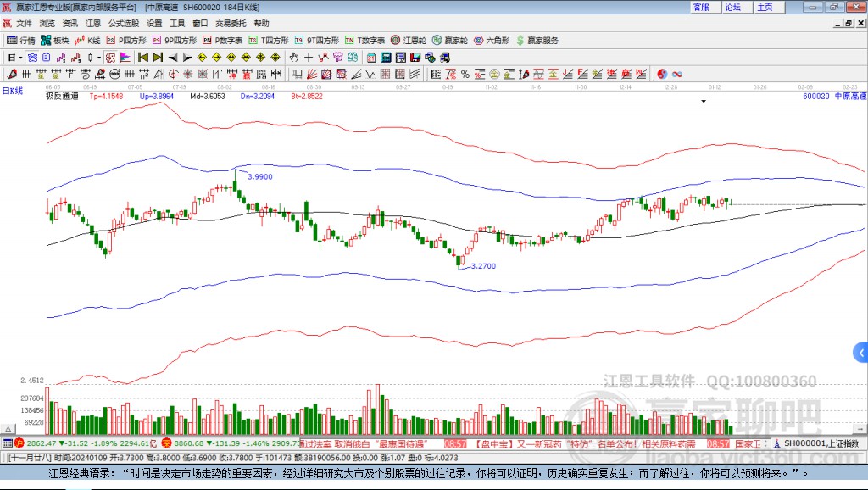Viewport: 868px width, 490px height.
Task: Click the yin-yang taiji icon
Action: (662, 74)
